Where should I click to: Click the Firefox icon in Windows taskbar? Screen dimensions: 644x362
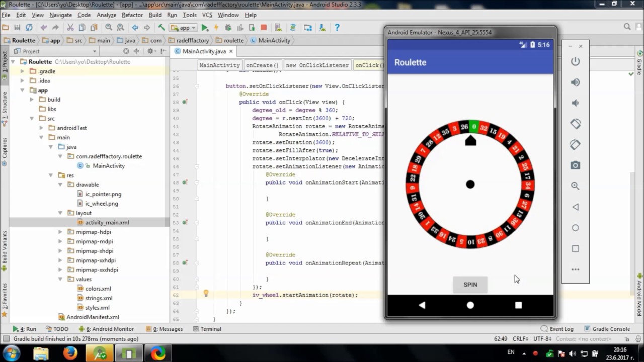[x=69, y=353]
